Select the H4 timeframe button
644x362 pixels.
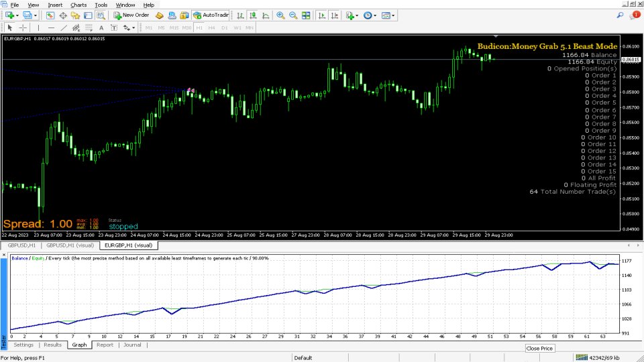[x=211, y=27]
